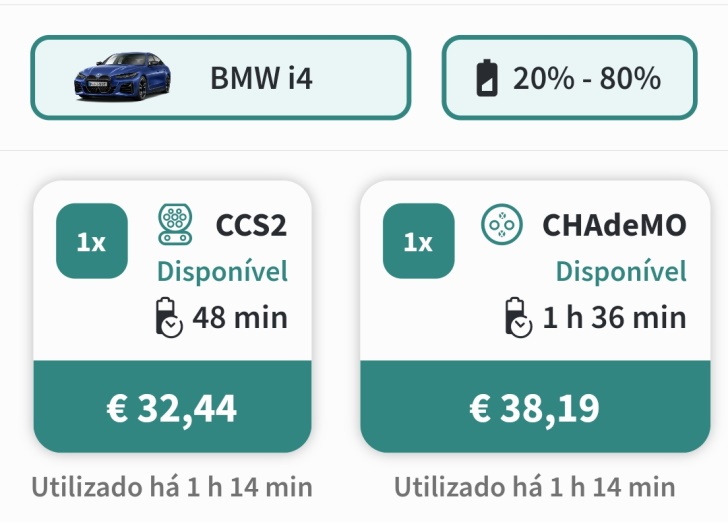The width and height of the screenshot is (728, 522).
Task: Select the € 32,44 price button
Action: (x=172, y=407)
